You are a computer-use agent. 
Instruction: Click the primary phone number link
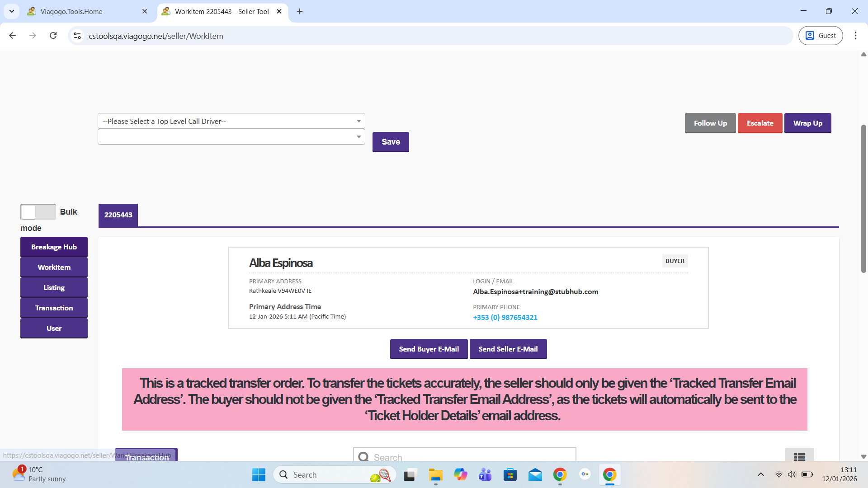click(505, 318)
